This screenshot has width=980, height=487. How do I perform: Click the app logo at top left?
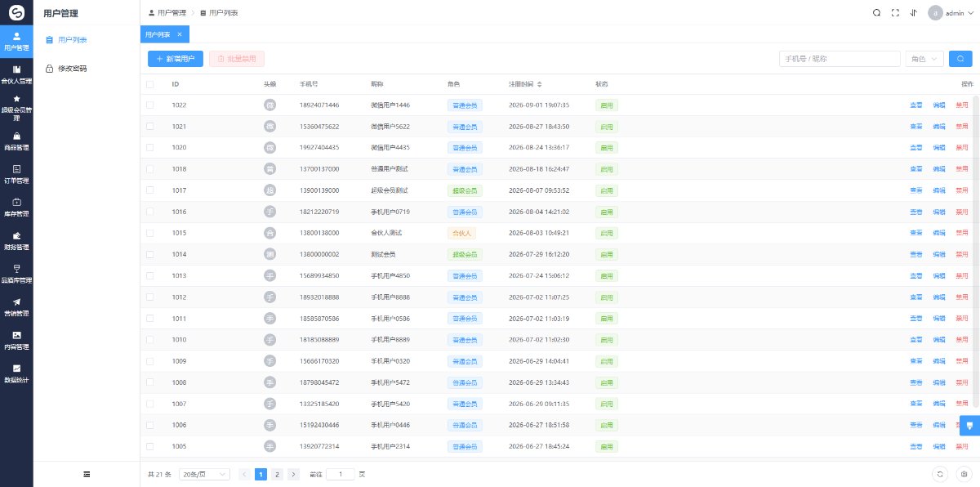click(x=16, y=13)
